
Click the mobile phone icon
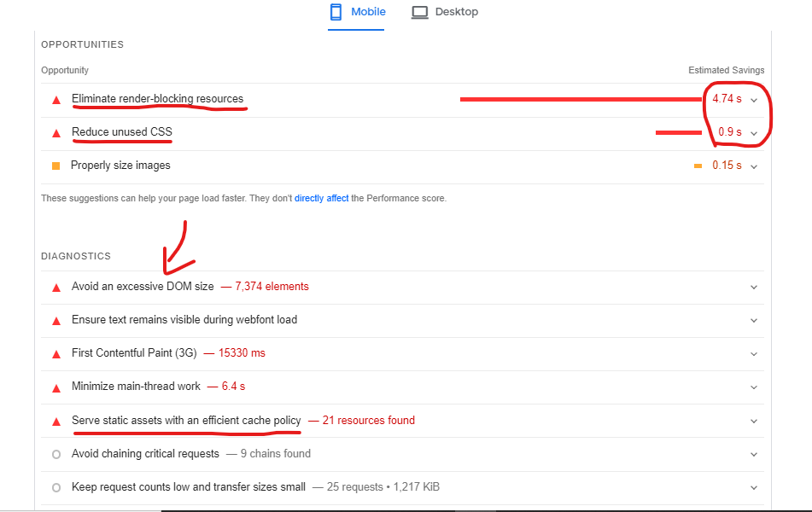(x=336, y=12)
